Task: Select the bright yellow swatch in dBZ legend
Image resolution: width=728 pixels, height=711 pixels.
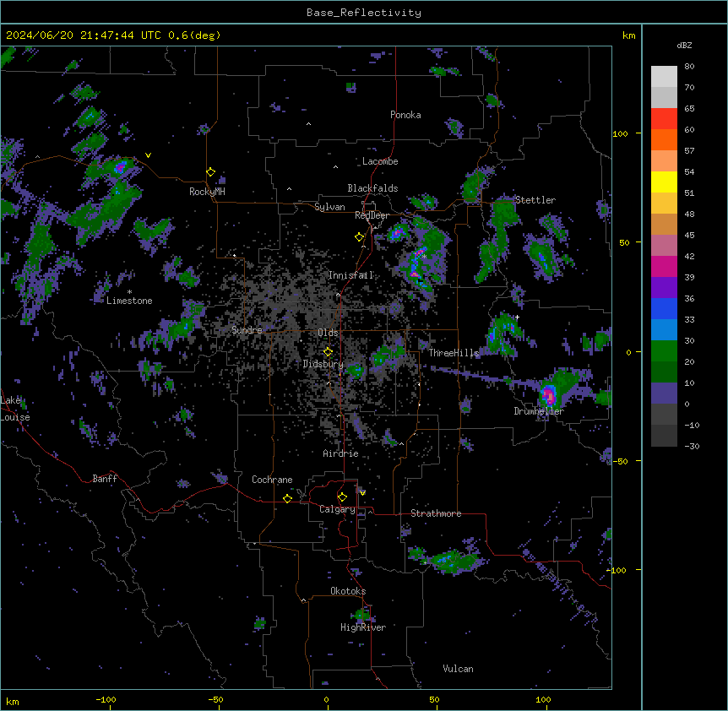Action: pyautogui.click(x=664, y=182)
